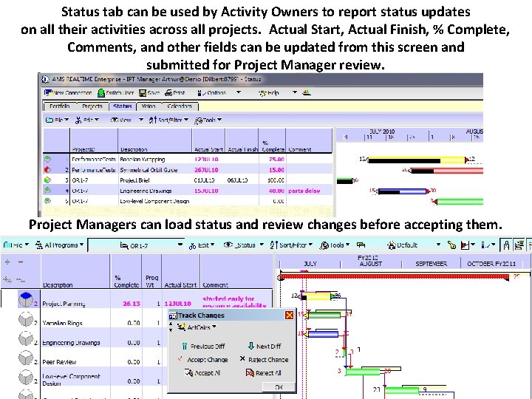Switch to the Projects tab

pyautogui.click(x=92, y=106)
